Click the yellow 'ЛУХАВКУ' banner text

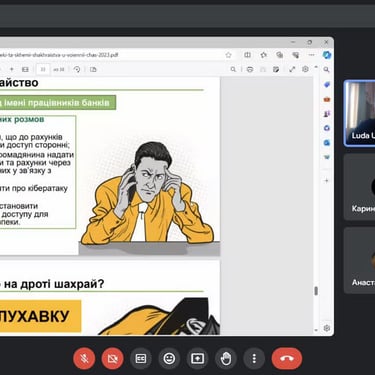[x=35, y=316]
